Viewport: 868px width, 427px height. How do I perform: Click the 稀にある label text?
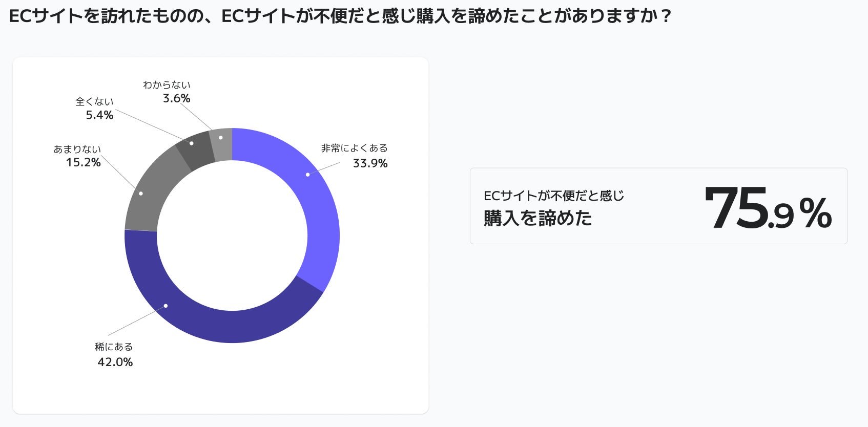point(114,347)
